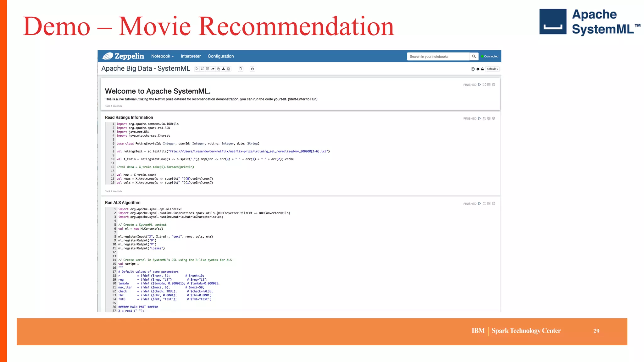
Task: Hide editor of Run ALS Algorithm paragraph
Action: click(484, 204)
